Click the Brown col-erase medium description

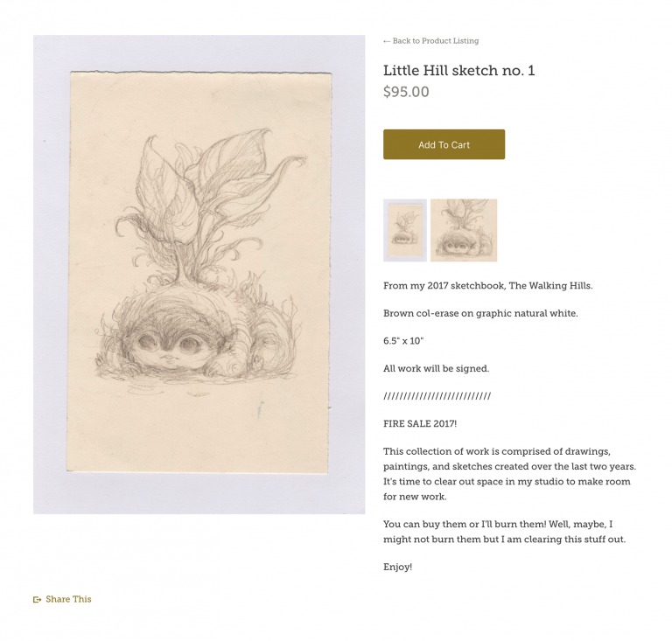(480, 313)
